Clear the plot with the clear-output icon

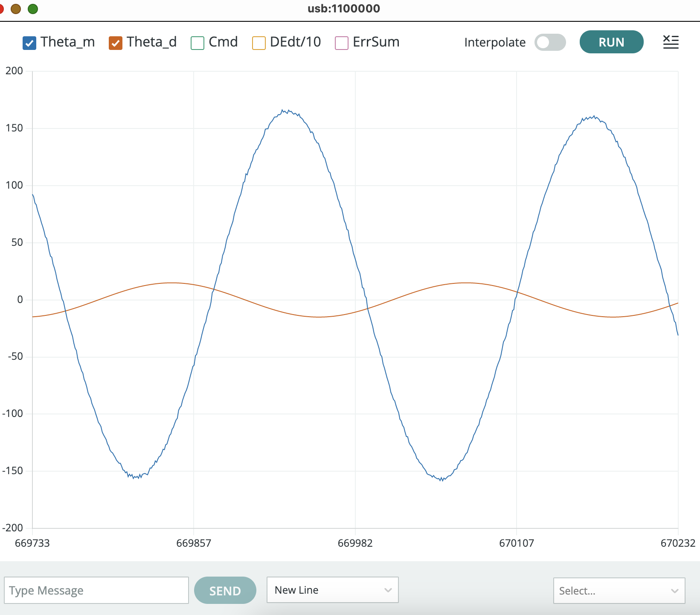[671, 42]
